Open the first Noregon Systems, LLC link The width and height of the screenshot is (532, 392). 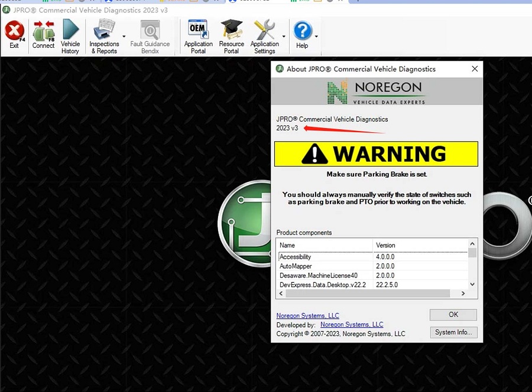(307, 315)
